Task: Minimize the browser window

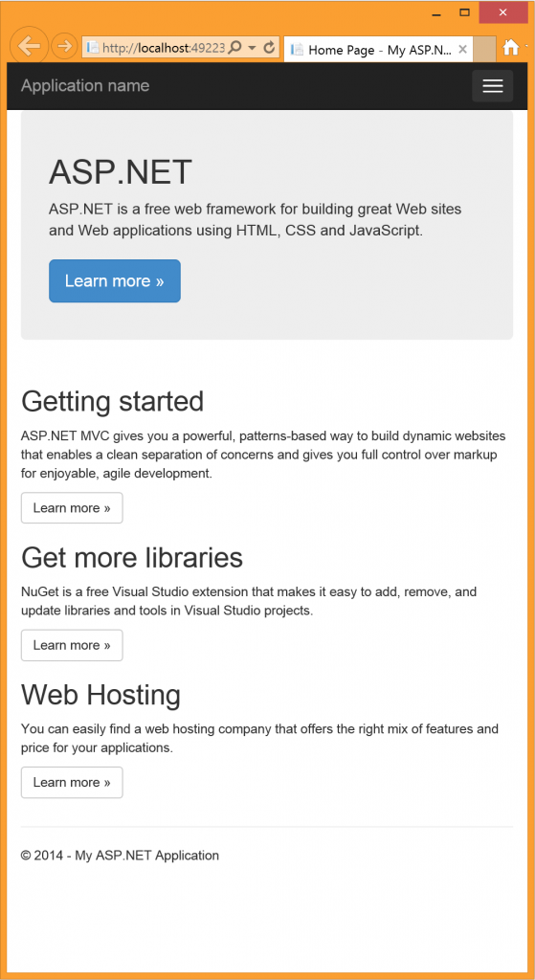Action: tap(436, 12)
